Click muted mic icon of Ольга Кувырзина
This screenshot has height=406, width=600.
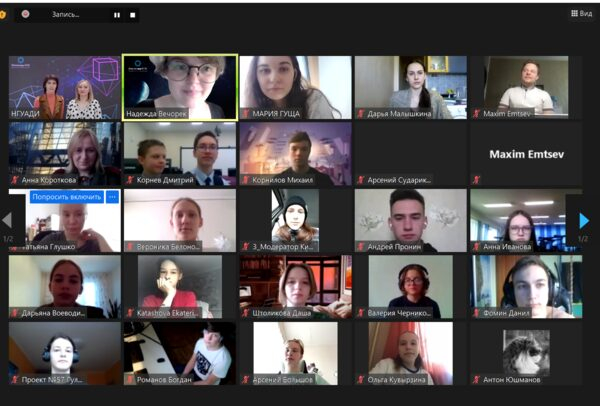click(x=361, y=380)
